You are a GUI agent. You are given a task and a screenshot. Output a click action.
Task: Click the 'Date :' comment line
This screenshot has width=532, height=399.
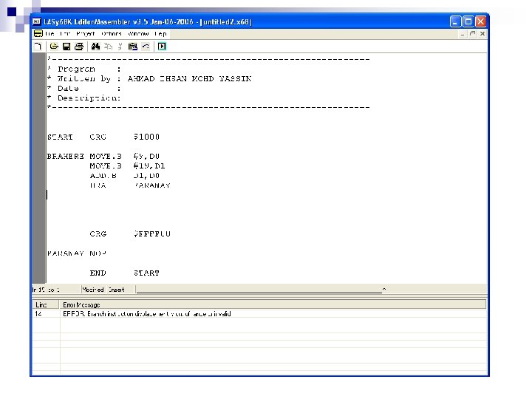(84, 88)
